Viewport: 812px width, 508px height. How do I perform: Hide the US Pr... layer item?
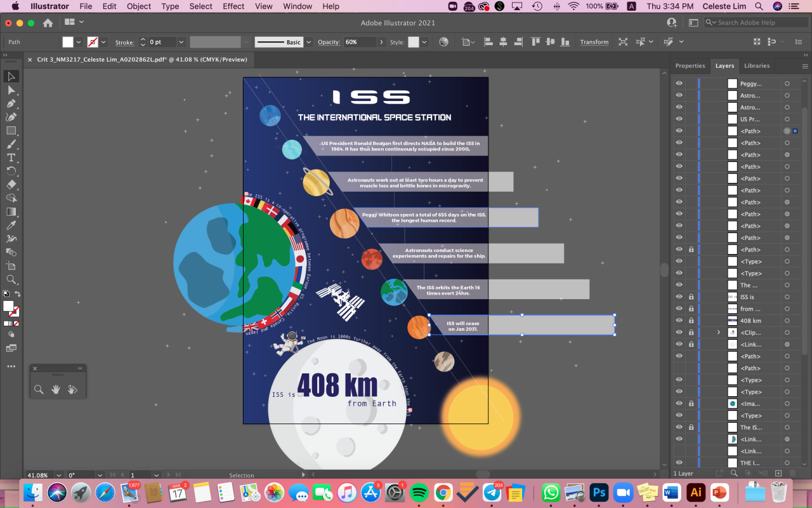679,119
